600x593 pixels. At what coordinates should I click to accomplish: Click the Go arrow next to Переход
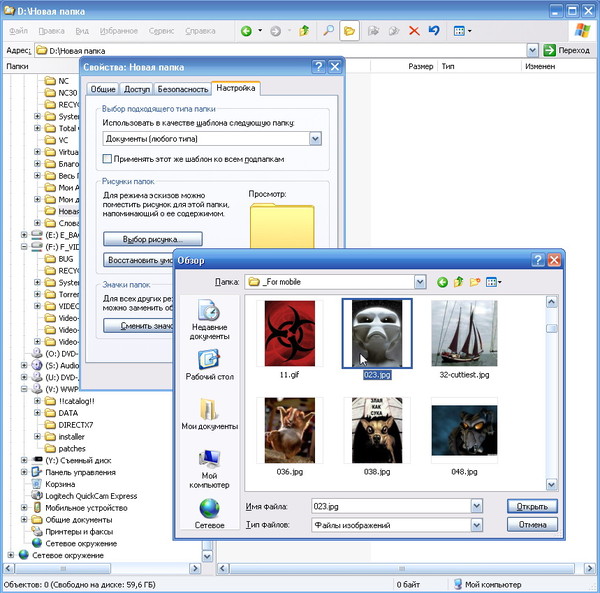point(549,50)
